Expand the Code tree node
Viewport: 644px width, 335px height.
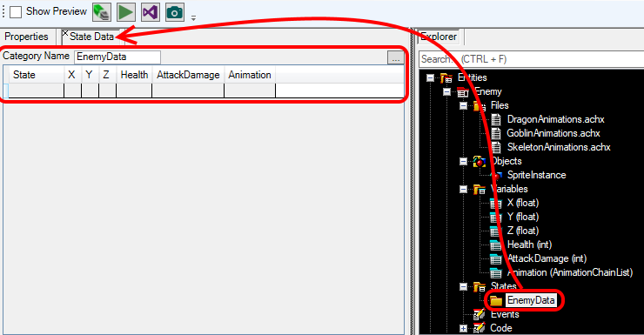pyautogui.click(x=463, y=328)
